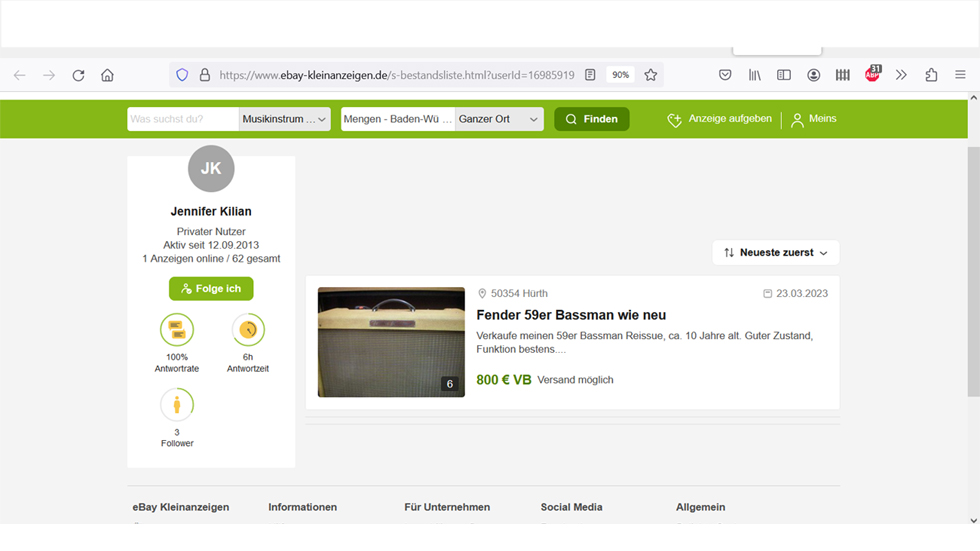The image size is (980, 551).
Task: Click the listing description starting 'Verkaufe meinen 59er'
Action: (x=644, y=342)
